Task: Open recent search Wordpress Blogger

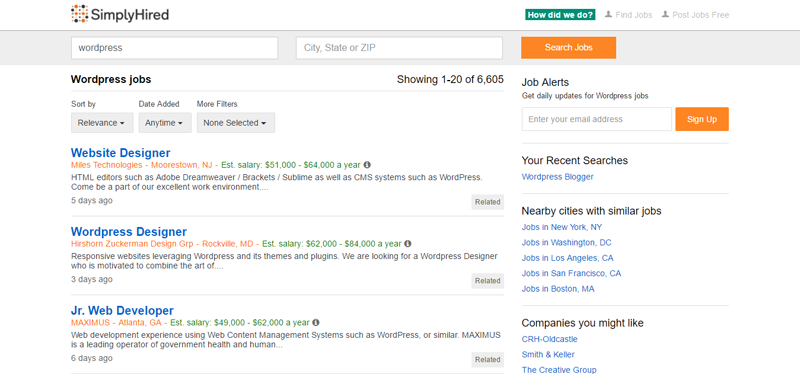Action: [x=557, y=177]
